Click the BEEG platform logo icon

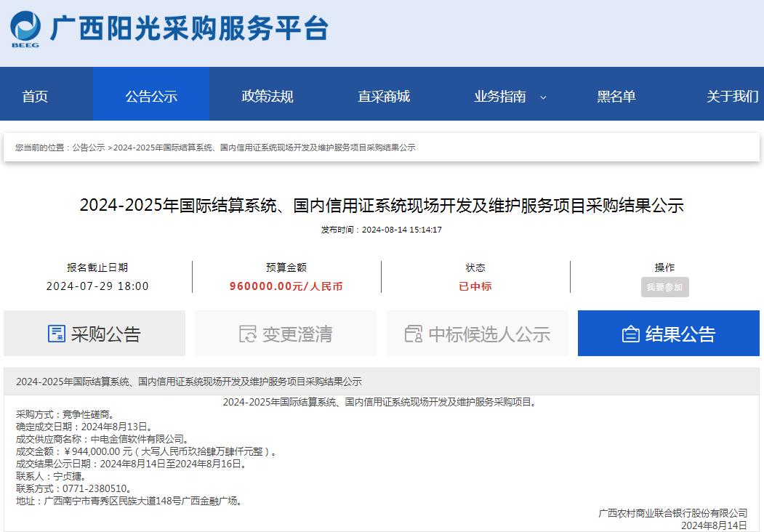point(25,29)
